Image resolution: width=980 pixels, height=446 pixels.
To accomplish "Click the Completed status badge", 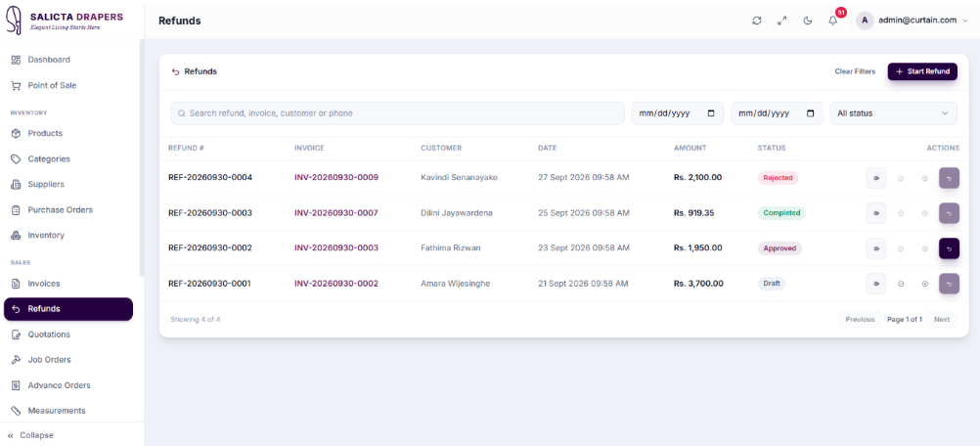I will (x=781, y=213).
